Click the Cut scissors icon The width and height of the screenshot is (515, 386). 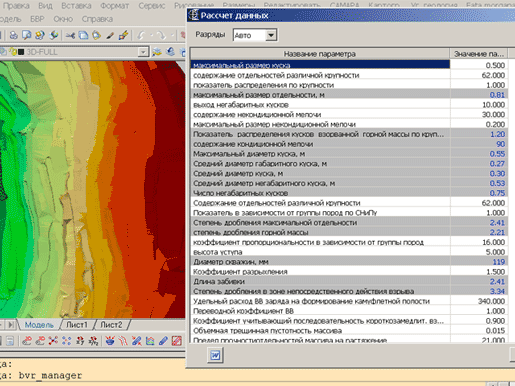(x=70, y=35)
